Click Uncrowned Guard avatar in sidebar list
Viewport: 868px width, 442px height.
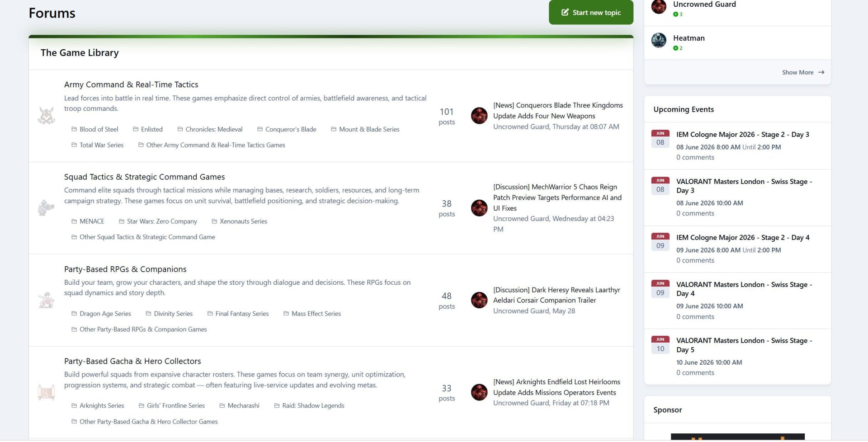click(x=659, y=6)
